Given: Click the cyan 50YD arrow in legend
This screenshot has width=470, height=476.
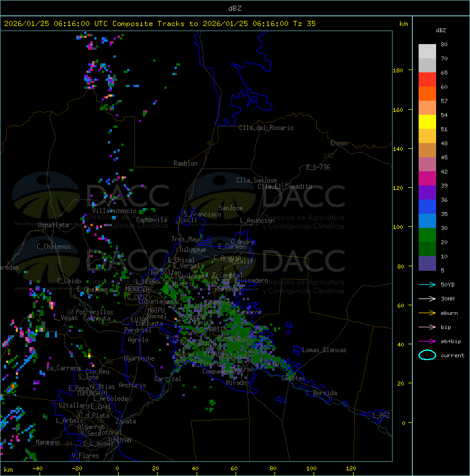Looking at the screenshot, I should coord(427,285).
